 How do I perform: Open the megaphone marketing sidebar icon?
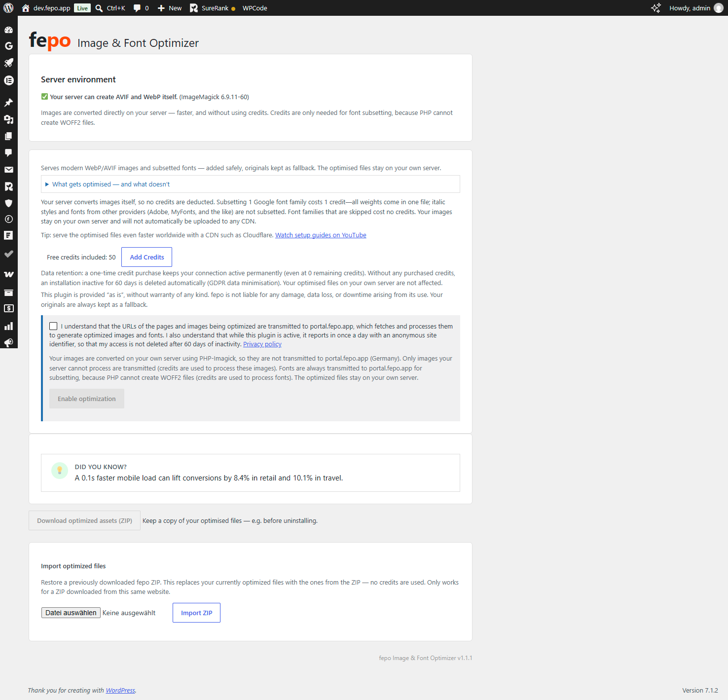click(x=8, y=343)
